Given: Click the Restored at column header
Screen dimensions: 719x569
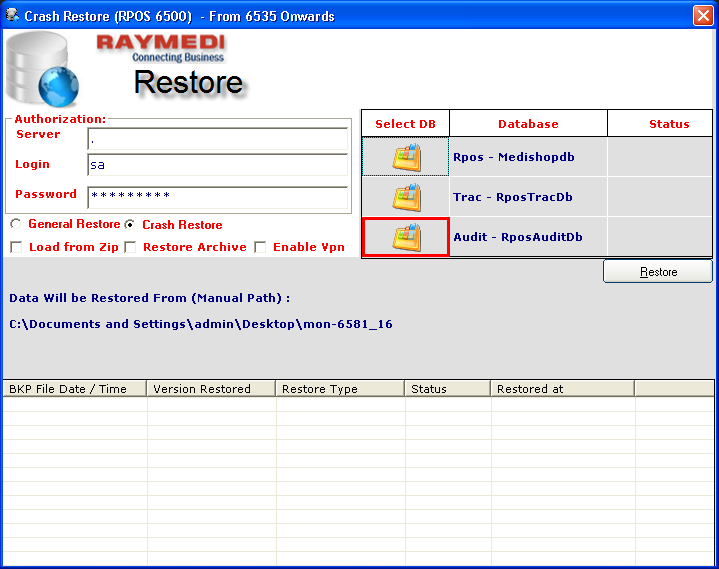Looking at the screenshot, I should 563,388.
